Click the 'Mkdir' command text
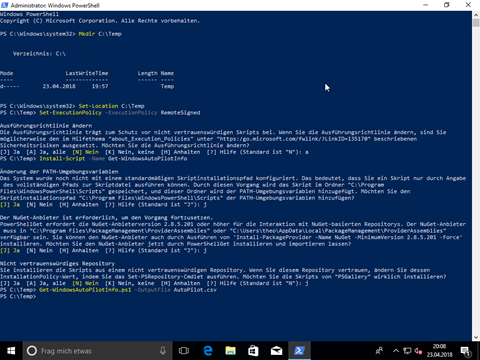This screenshot has height=360, width=480. pos(87,34)
